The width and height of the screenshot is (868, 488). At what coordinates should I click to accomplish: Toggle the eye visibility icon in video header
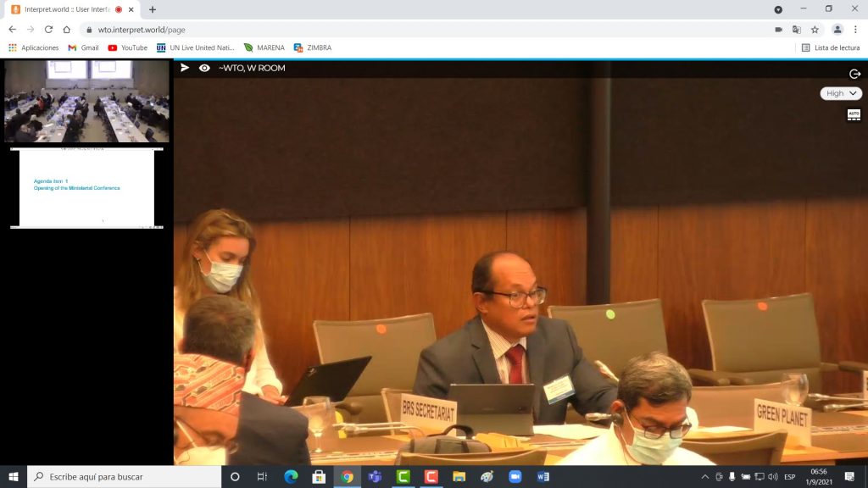(204, 68)
